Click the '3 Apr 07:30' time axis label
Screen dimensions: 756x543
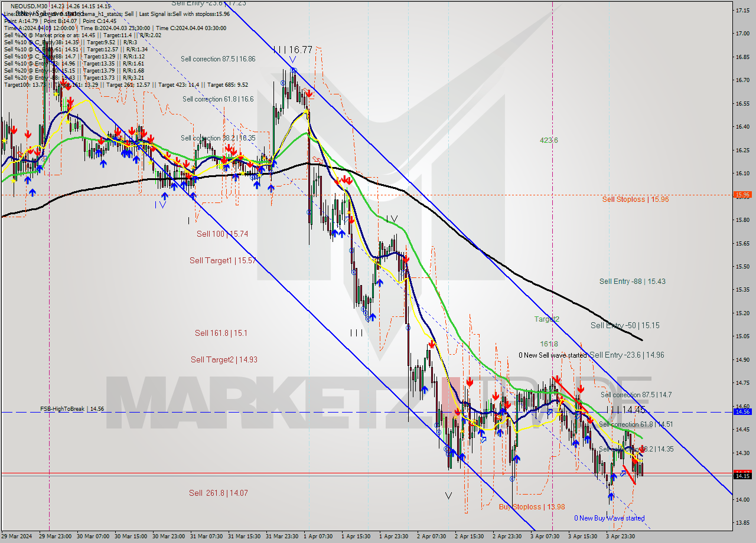point(546,537)
